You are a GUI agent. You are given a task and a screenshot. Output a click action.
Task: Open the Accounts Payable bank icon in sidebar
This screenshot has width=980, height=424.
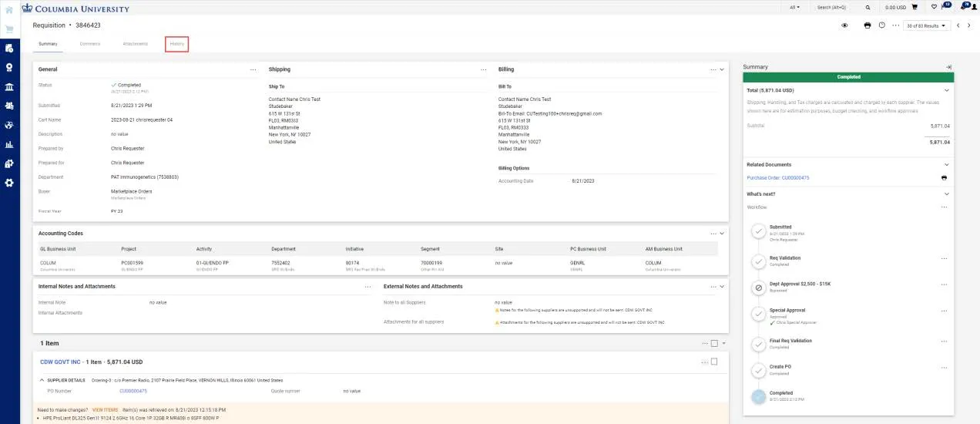coord(9,87)
